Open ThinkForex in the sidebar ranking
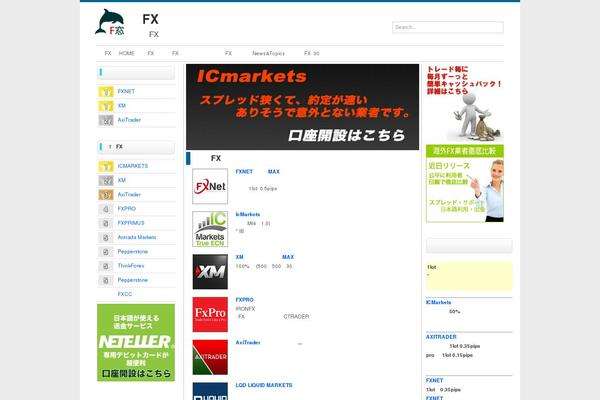The image size is (600, 400). tap(130, 266)
